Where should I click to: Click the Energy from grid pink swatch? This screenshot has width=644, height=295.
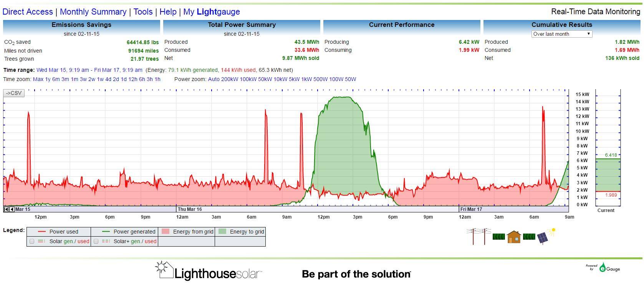point(166,232)
